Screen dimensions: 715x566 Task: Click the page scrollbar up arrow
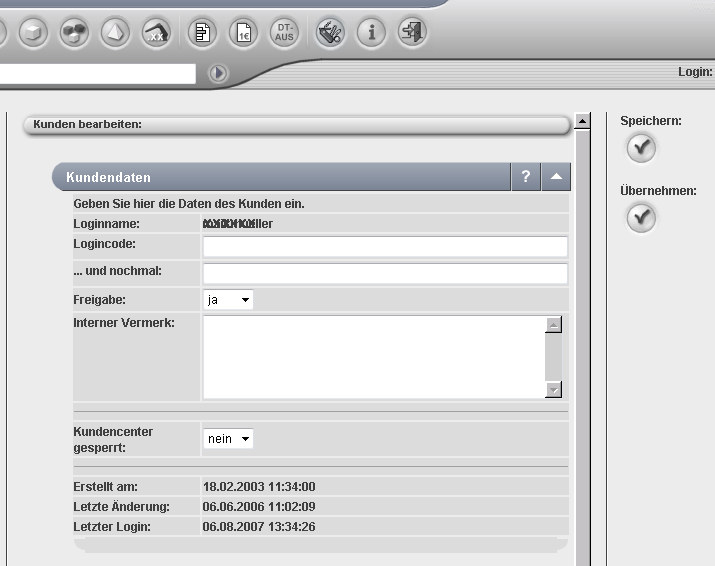pos(582,122)
